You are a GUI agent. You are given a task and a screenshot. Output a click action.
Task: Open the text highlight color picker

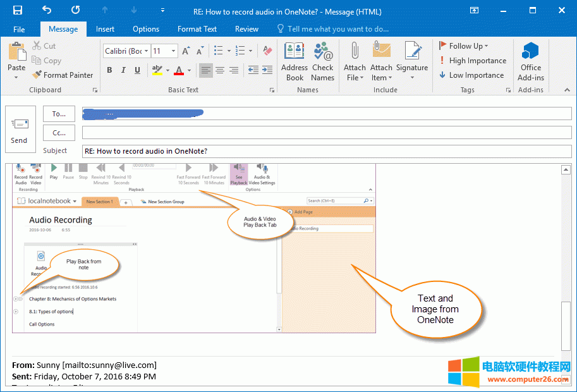(167, 70)
